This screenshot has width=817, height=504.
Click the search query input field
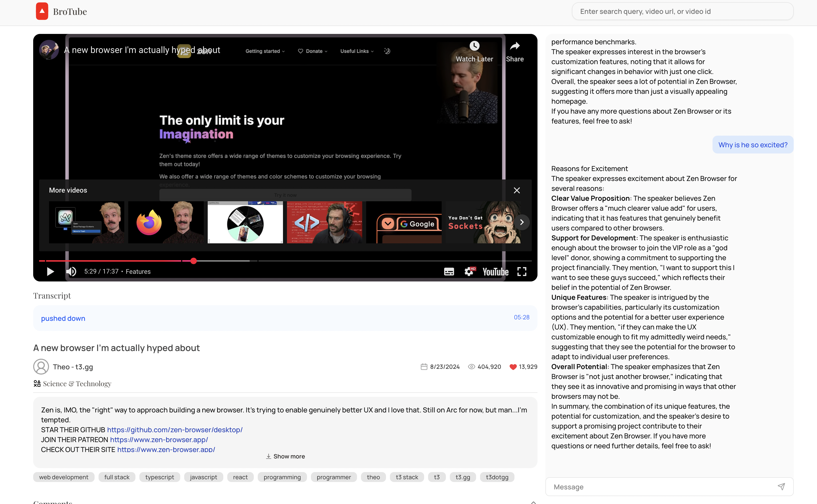[682, 11]
